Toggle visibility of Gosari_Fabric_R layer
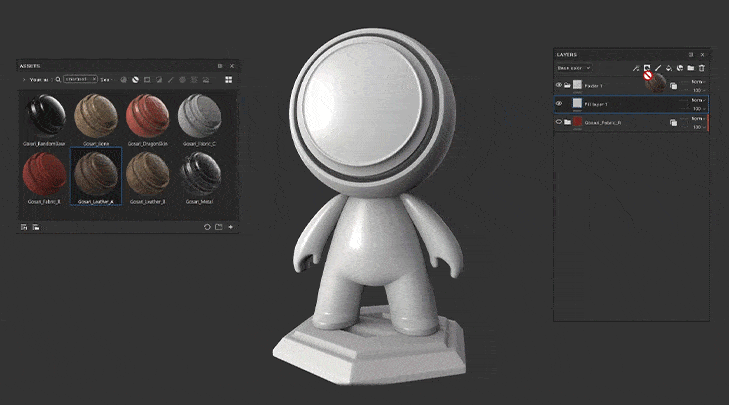The height and width of the screenshot is (405, 729). point(559,122)
